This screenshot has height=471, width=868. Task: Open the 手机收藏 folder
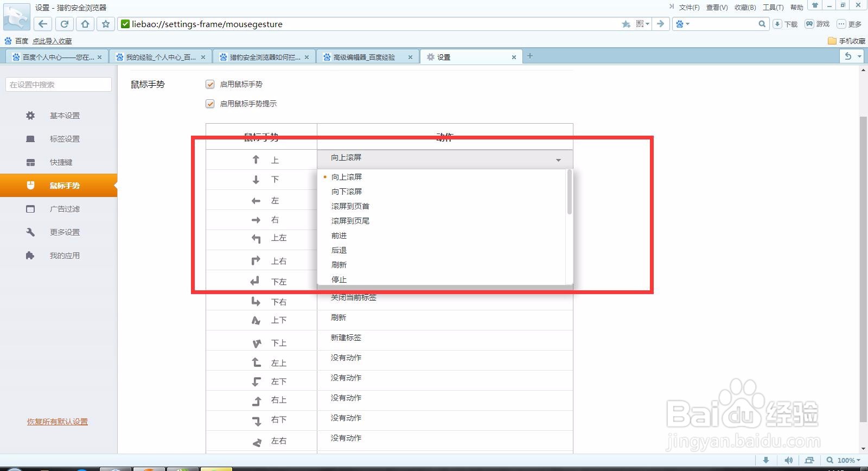(x=846, y=41)
